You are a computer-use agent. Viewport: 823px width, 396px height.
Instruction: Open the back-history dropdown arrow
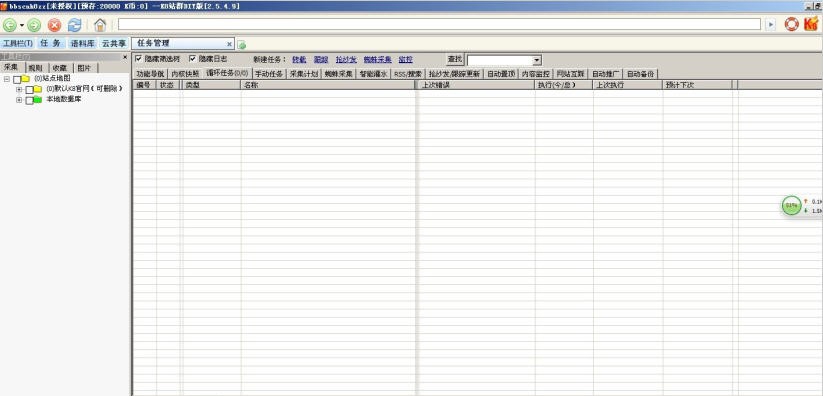(x=22, y=25)
